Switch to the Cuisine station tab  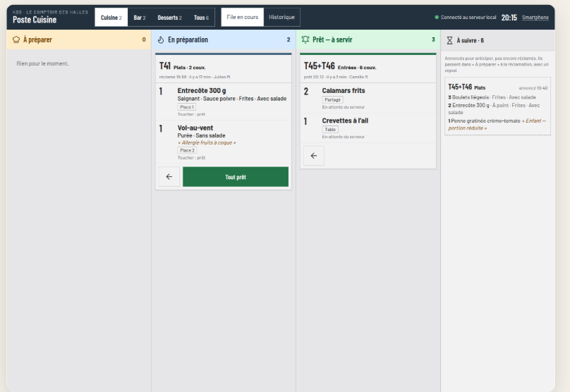click(x=111, y=18)
